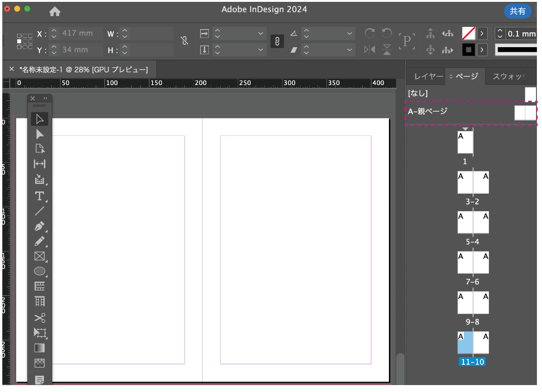Toggle the constrain proportions chain link

click(x=277, y=41)
